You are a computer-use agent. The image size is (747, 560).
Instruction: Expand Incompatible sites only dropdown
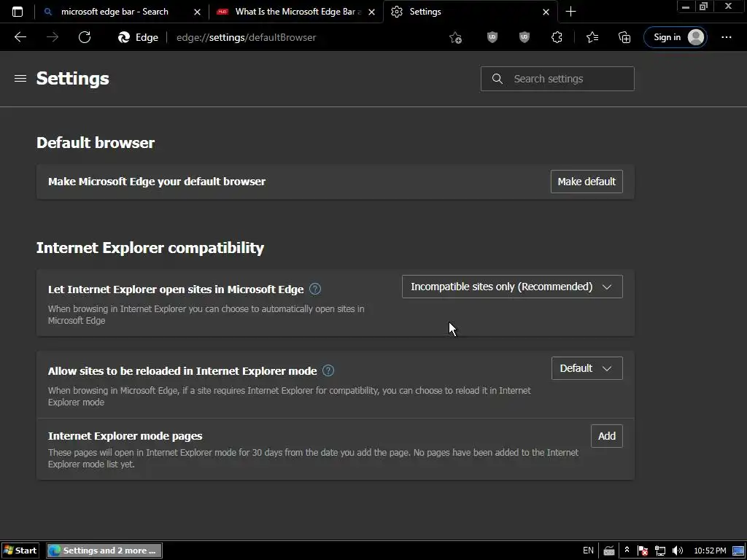tap(512, 287)
